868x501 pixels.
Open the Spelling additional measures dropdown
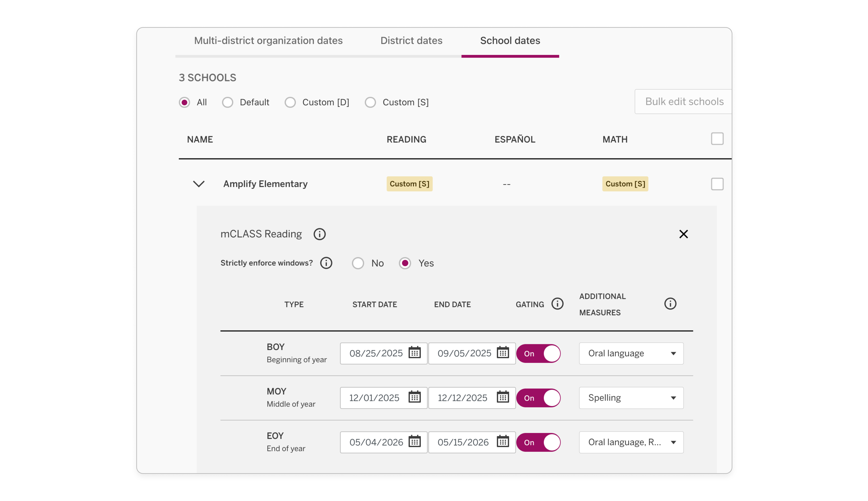[631, 398]
